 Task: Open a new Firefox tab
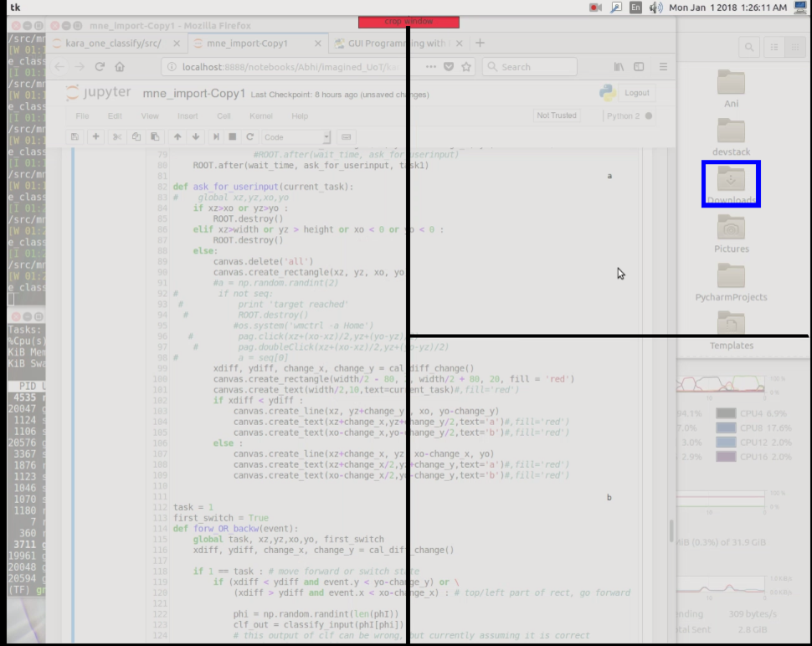click(x=480, y=43)
